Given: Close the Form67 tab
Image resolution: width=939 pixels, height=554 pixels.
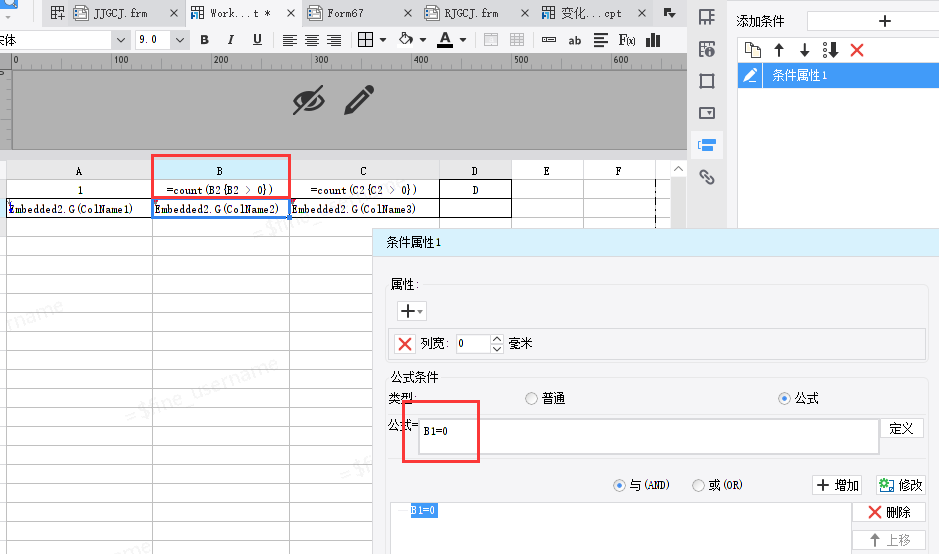Looking at the screenshot, I should [x=408, y=13].
